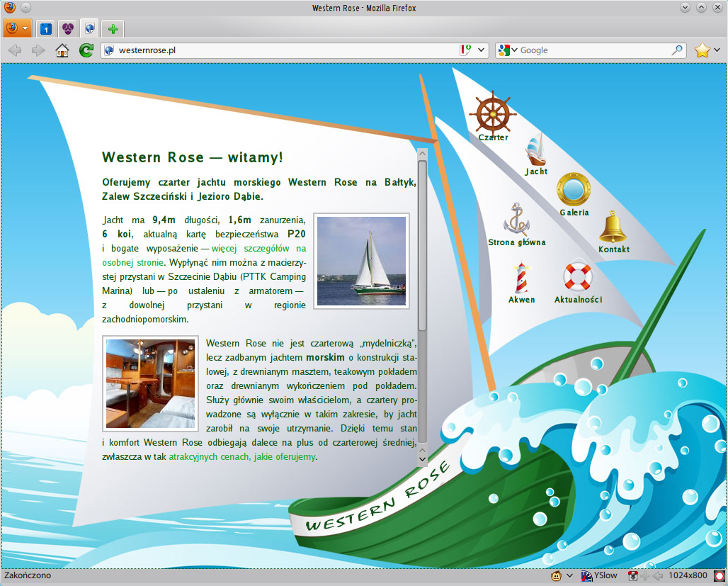Open the orange Firefox menu button

click(x=18, y=28)
